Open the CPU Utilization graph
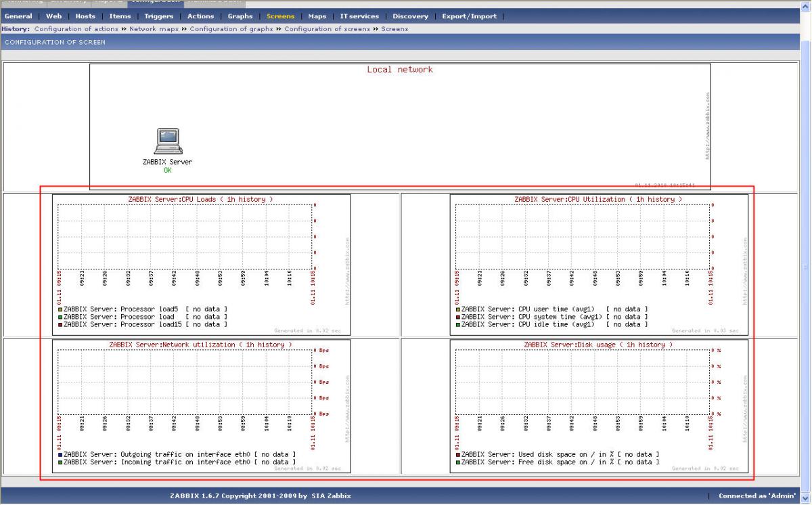Image resolution: width=812 pixels, height=505 pixels. (x=599, y=265)
